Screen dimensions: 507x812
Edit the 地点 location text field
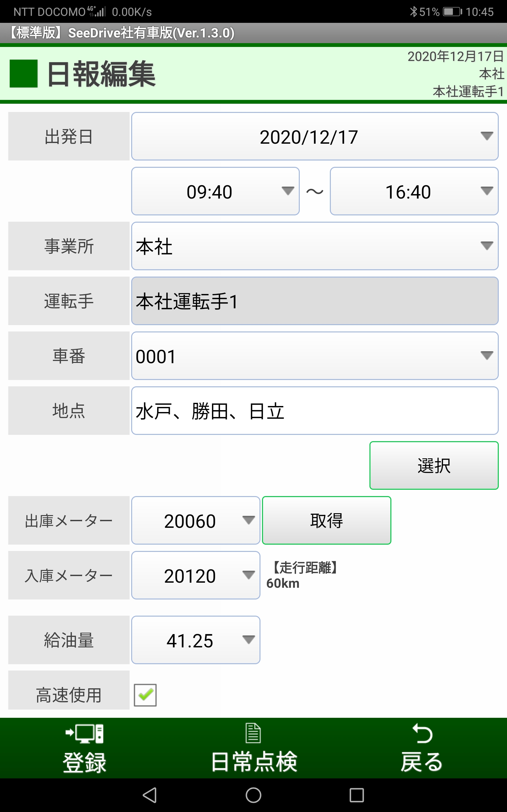(315, 411)
